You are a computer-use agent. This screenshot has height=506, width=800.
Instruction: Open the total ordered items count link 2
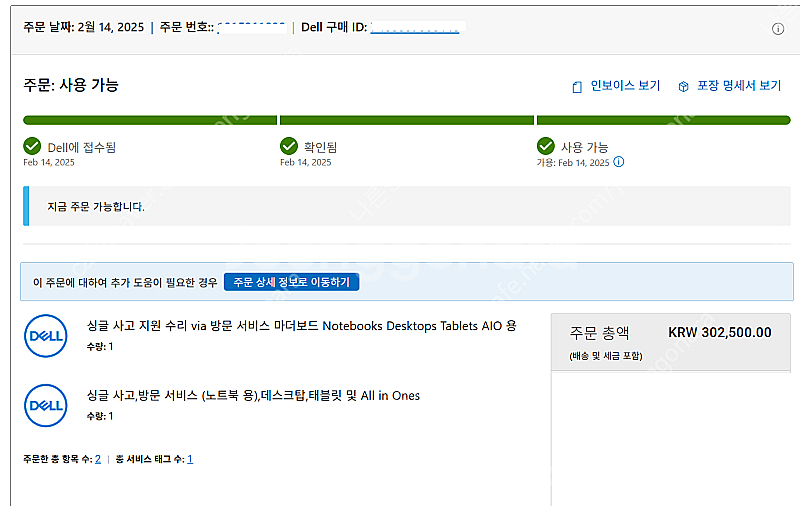click(x=98, y=459)
